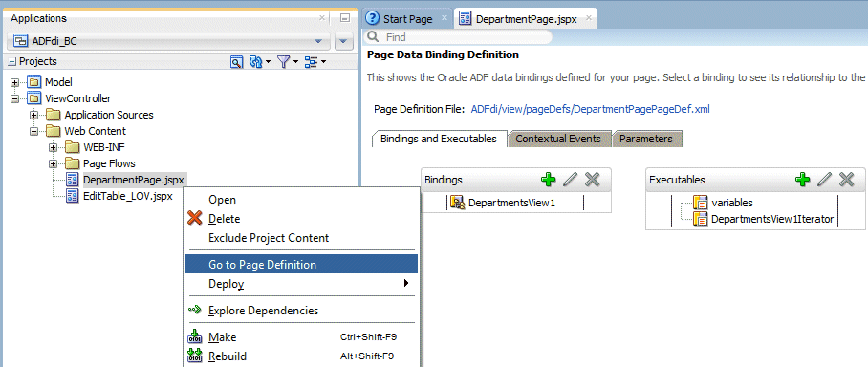
Task: Click the filter funnel icon in Projects toolbar
Action: click(283, 62)
